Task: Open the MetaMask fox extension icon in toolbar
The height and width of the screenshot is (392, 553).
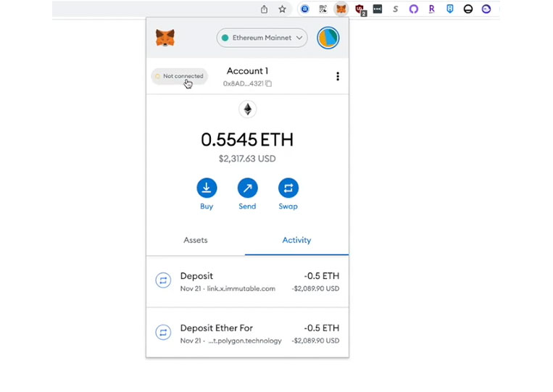Action: (341, 9)
